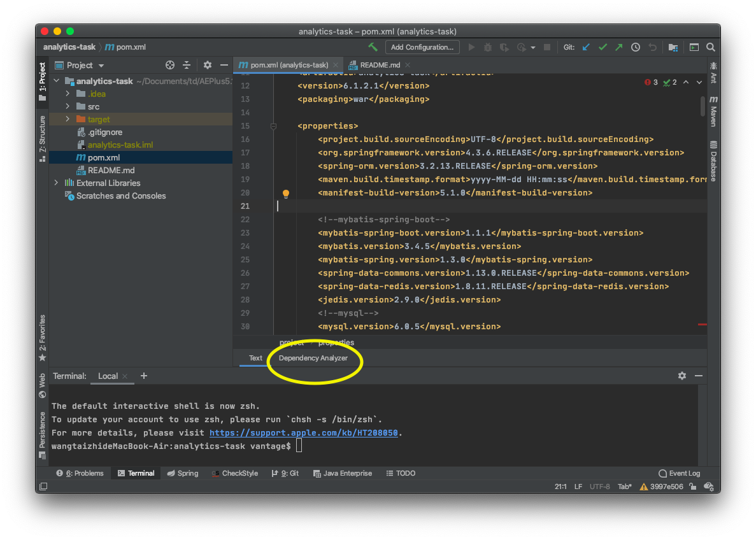This screenshot has width=756, height=540.
Task: Open Git show history clock icon
Action: pyautogui.click(x=636, y=47)
